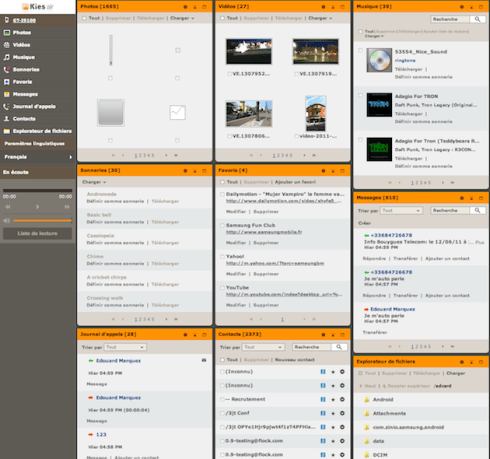Check the Tout checkbox in Contacts
490x459 pixels.
pos(222,360)
